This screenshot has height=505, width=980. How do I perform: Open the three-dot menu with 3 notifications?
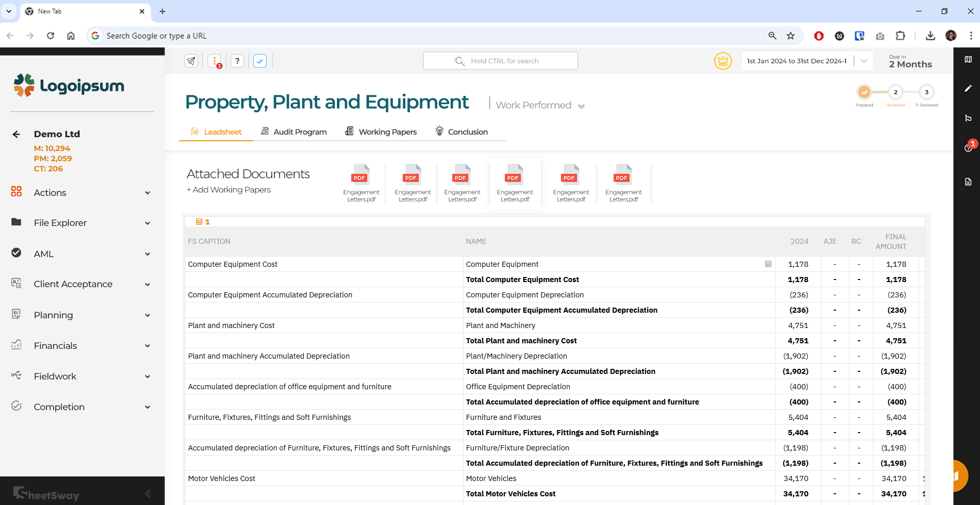pos(214,61)
